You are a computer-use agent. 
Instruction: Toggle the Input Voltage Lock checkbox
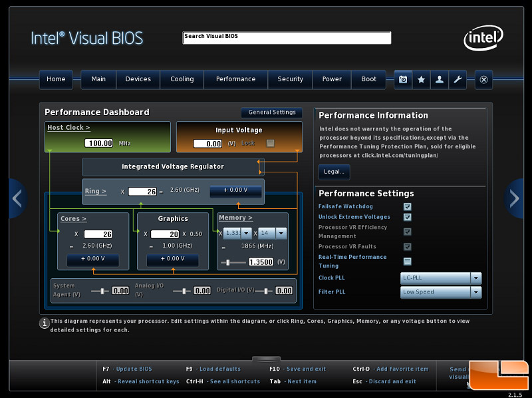coord(271,143)
